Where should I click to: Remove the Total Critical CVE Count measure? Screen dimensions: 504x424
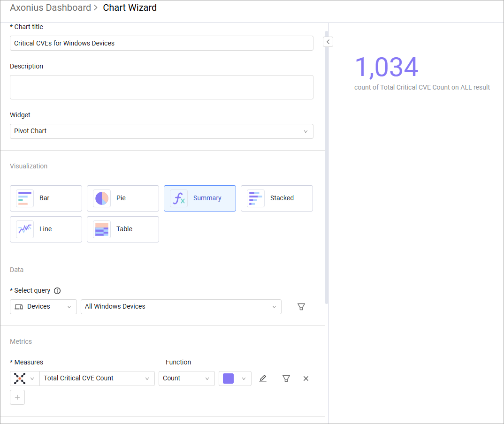[x=306, y=379]
